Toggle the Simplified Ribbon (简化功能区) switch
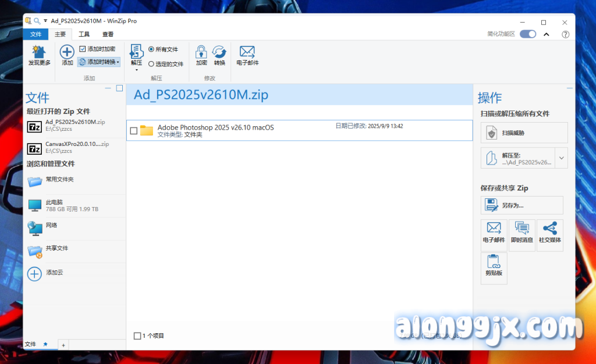 pos(528,34)
